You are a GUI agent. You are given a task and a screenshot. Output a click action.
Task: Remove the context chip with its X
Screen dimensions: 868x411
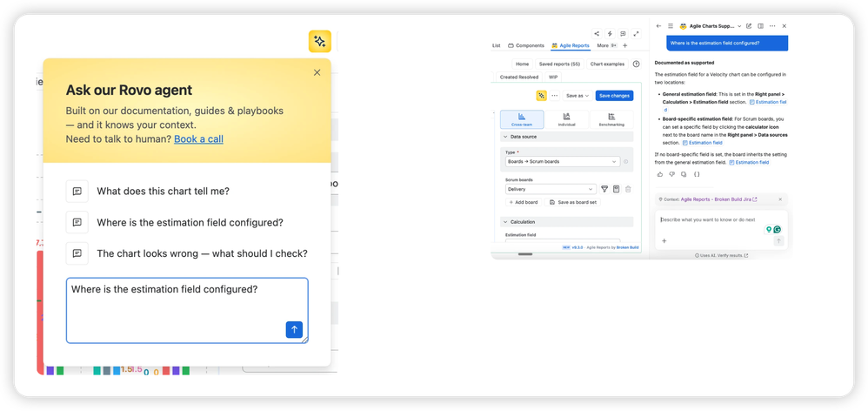[x=780, y=199]
